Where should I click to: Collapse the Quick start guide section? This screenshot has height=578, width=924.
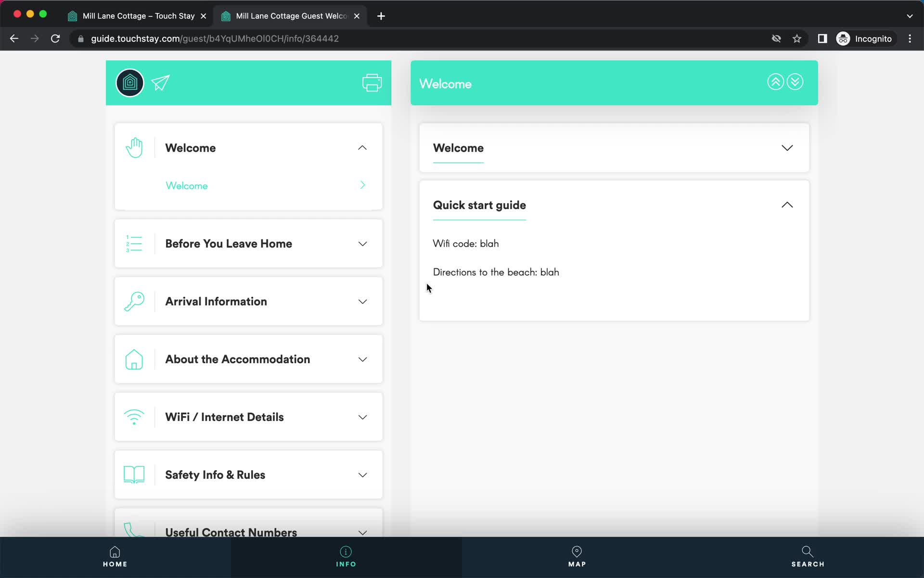[x=787, y=204]
